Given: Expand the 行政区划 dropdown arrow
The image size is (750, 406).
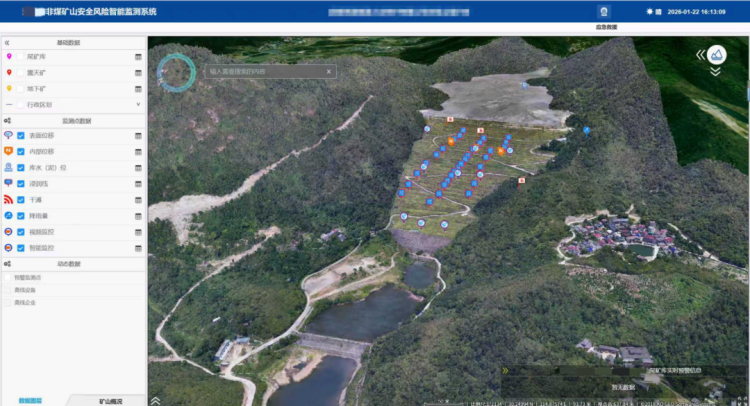Looking at the screenshot, I should tap(139, 104).
